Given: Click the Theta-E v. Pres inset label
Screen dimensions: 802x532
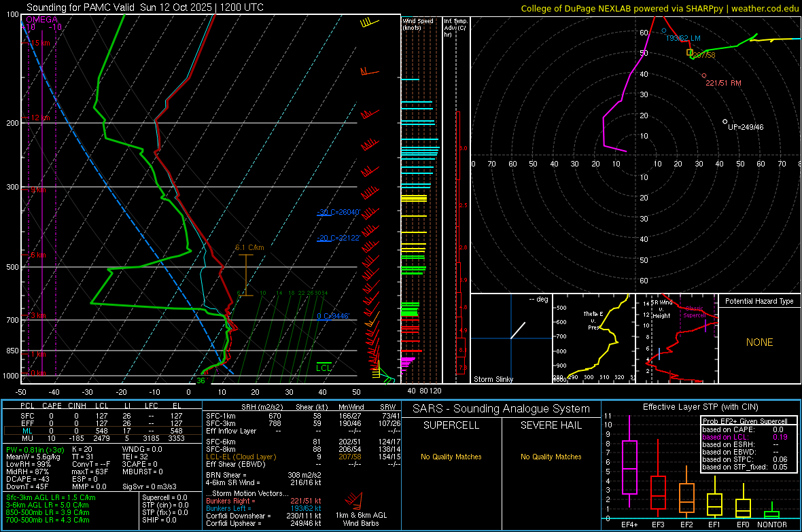Looking at the screenshot, I should [x=593, y=320].
